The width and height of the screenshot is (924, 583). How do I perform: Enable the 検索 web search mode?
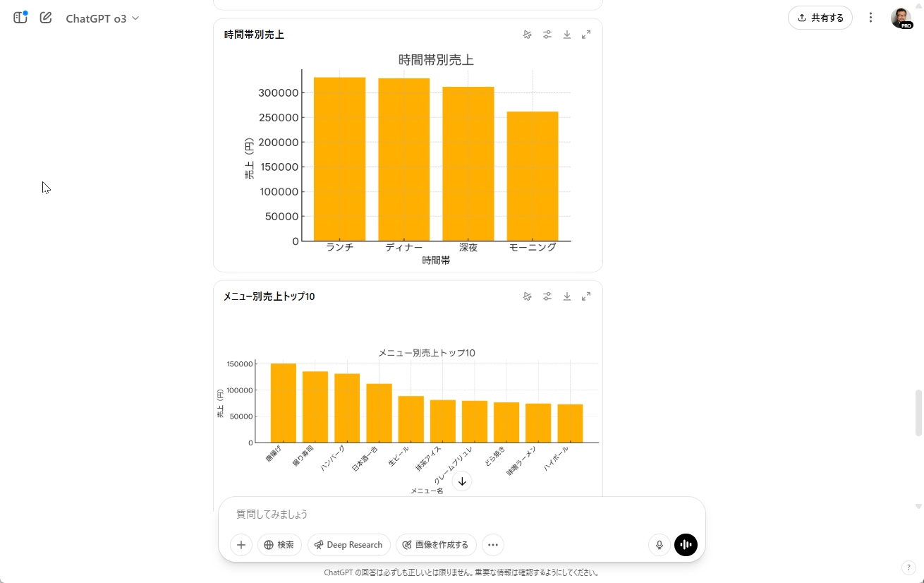(x=279, y=544)
